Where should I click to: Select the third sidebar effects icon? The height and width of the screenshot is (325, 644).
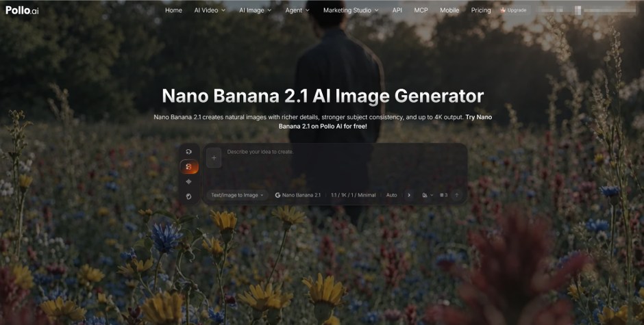(189, 181)
